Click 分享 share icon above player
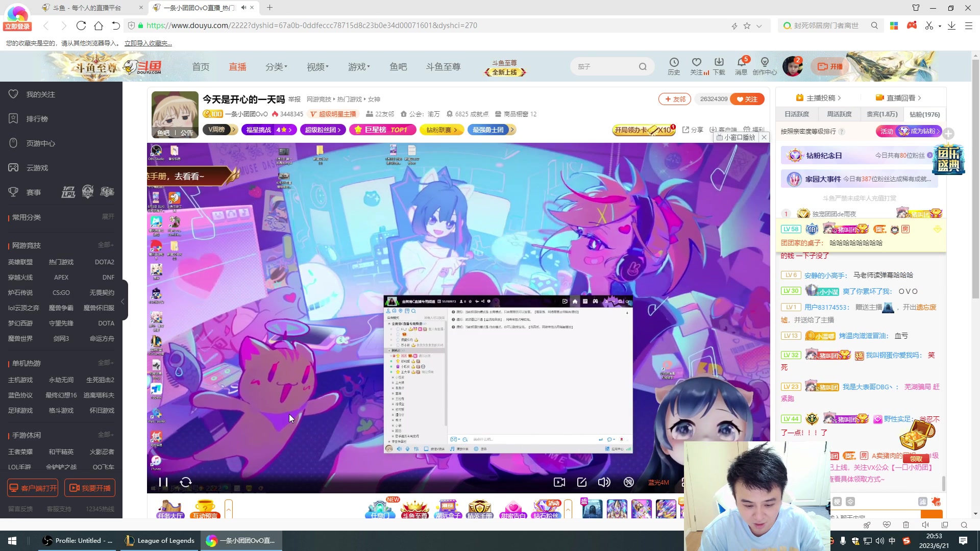 tap(693, 130)
